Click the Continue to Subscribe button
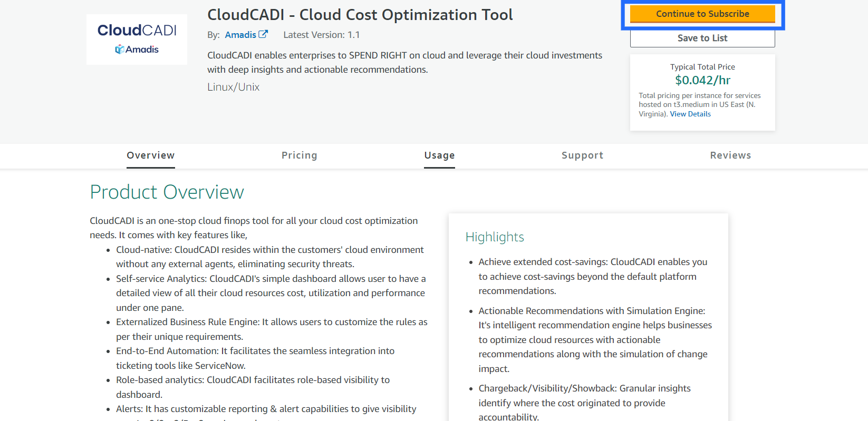This screenshot has width=868, height=421. point(702,14)
